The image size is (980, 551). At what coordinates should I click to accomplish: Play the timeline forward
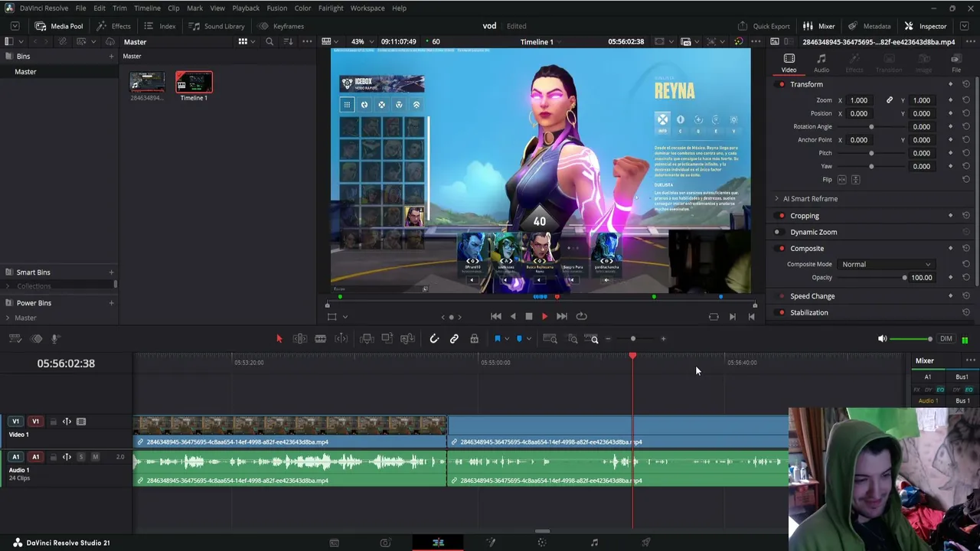click(x=544, y=316)
